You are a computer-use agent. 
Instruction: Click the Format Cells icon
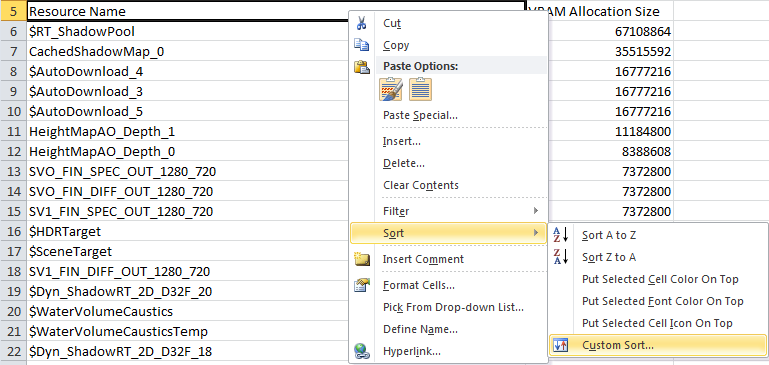tap(361, 285)
